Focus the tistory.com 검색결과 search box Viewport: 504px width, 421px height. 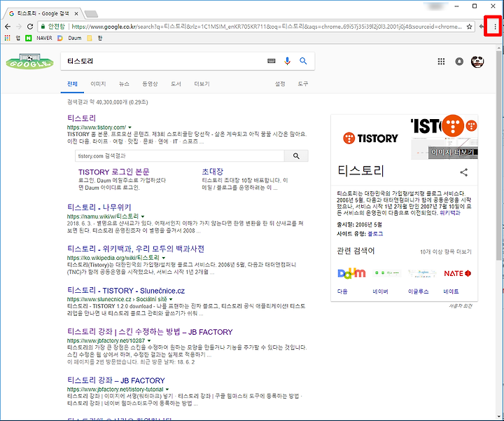180,156
